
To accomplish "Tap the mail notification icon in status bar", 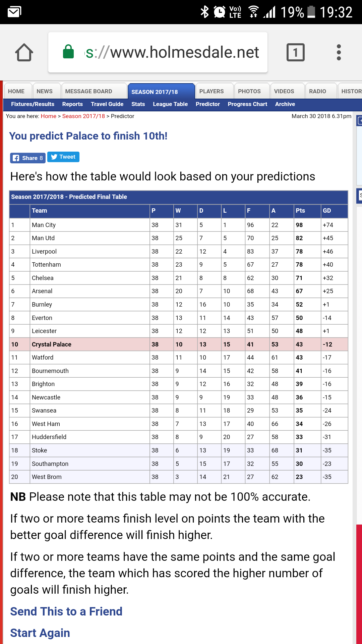I will point(14,12).
